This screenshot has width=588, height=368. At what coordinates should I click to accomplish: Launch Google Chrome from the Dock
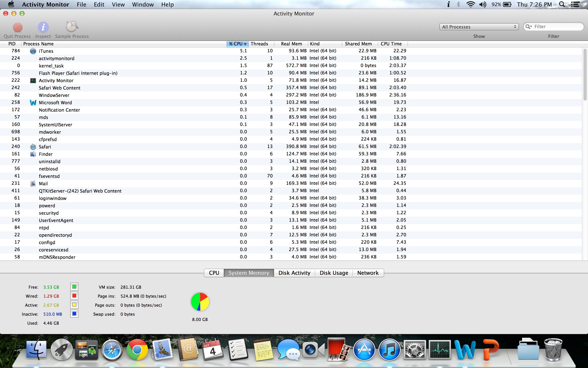click(x=137, y=350)
